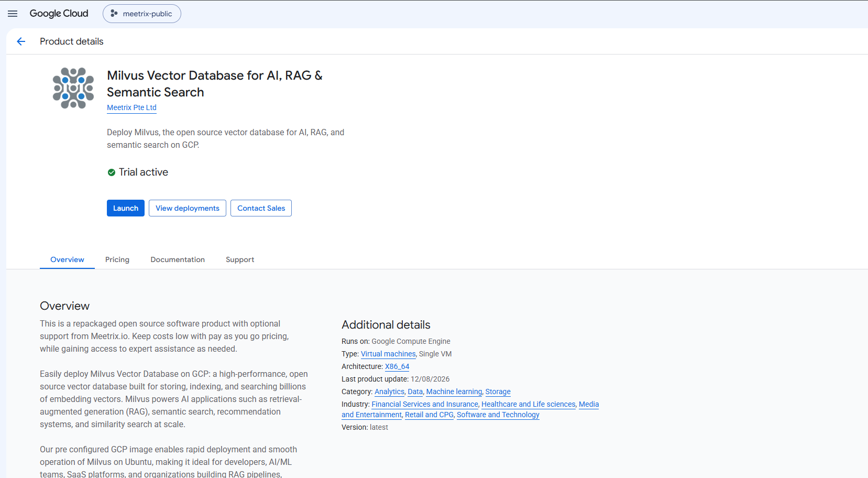Follow the Virtual machines type link
Image resolution: width=868 pixels, height=478 pixels.
(x=388, y=354)
